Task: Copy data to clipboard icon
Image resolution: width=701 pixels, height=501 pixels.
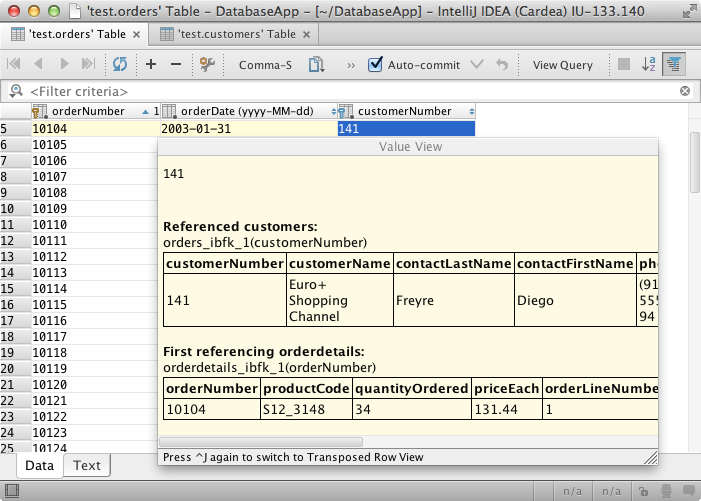Action: [316, 64]
